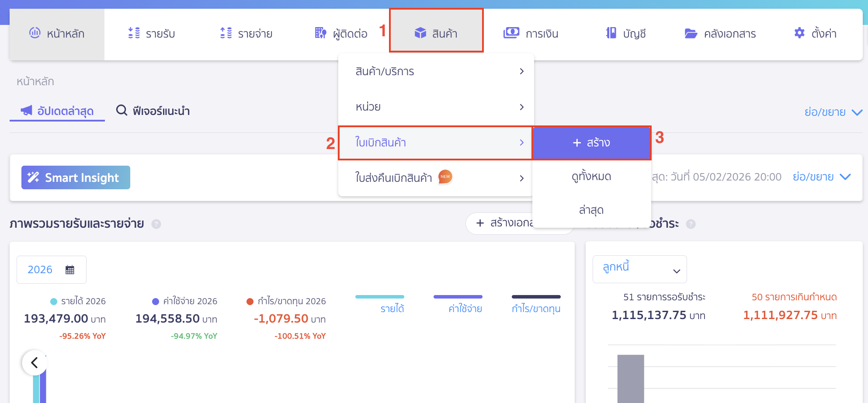Click the help icon beside ภาพรวมรายรับและรายจ่าย
The image size is (868, 403).
(x=156, y=224)
